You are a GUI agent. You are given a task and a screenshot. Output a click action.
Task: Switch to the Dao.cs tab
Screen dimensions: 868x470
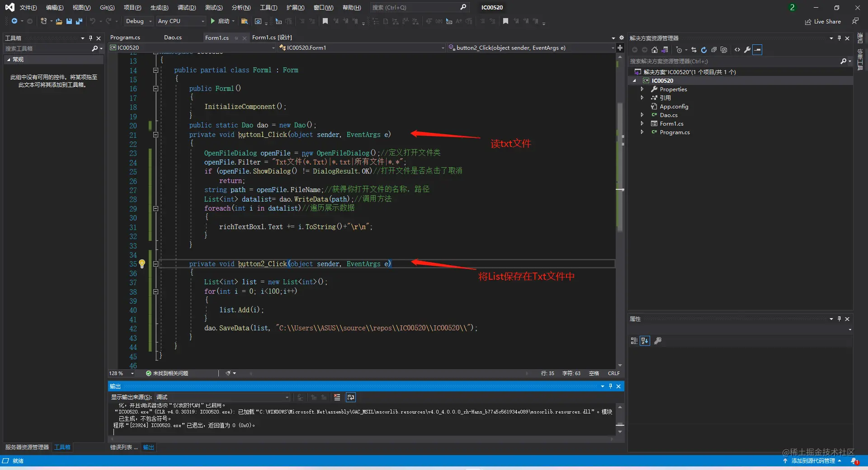[x=173, y=38]
